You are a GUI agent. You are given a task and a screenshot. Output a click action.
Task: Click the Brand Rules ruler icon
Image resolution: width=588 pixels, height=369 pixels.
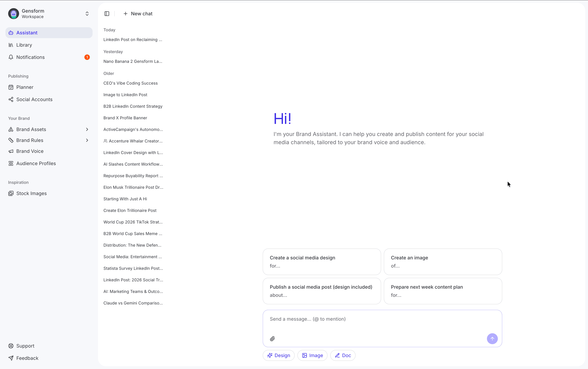[11, 140]
